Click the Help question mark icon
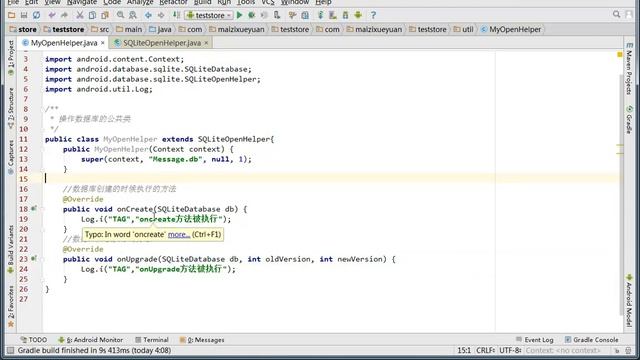The height and width of the screenshot is (360, 640). tap(373, 16)
